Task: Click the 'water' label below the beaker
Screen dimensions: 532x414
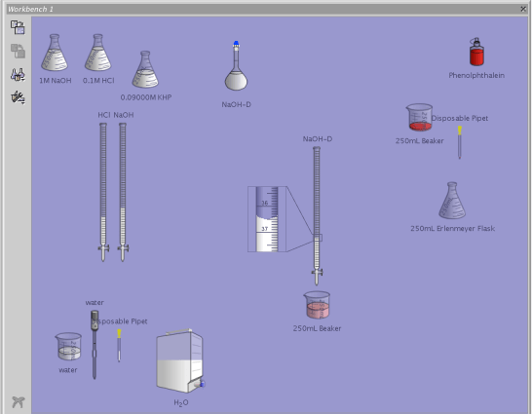Action: [x=68, y=370]
